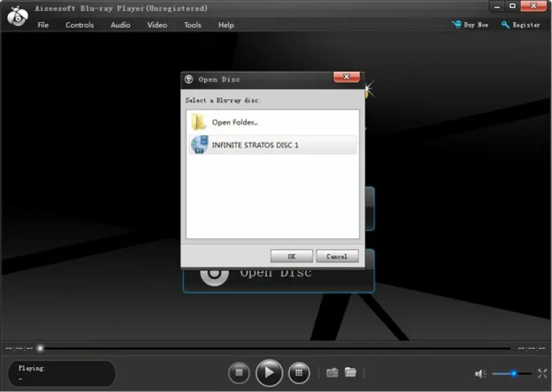Click the Open Disc button behind dialog
552x392 pixels.
(278, 280)
